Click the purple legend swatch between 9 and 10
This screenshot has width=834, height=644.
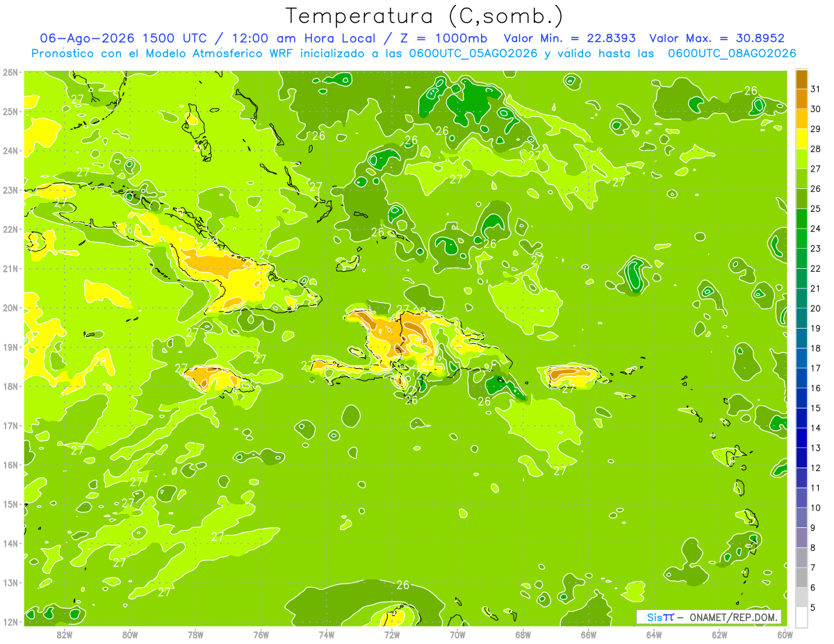click(x=801, y=518)
